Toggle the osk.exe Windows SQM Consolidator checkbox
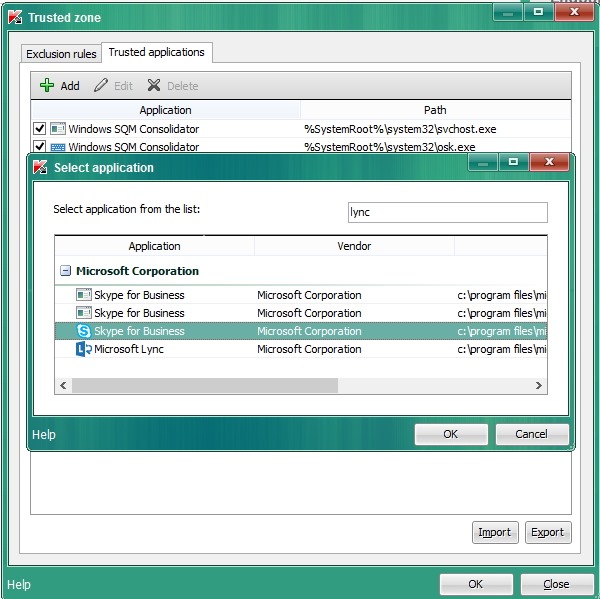The width and height of the screenshot is (600, 599). click(40, 147)
